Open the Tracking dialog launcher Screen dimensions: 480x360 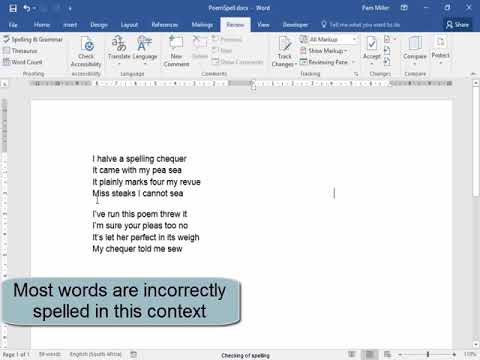click(356, 74)
